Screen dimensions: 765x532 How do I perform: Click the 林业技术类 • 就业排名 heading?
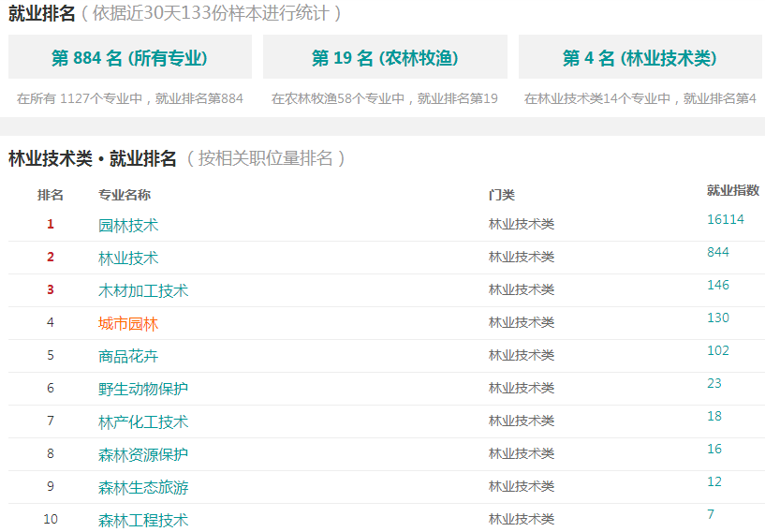(x=92, y=158)
